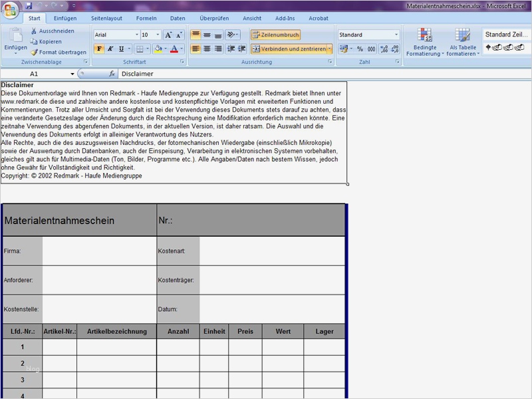Activate Format übertragen painter

(x=59, y=53)
